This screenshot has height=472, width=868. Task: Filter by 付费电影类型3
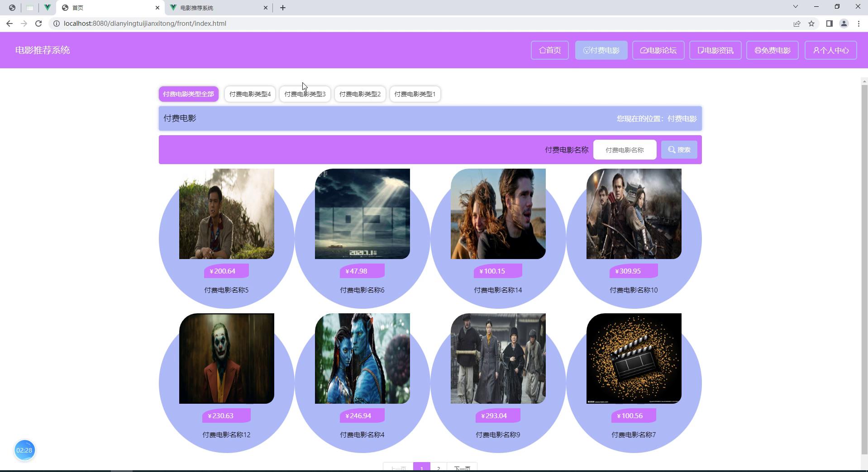click(305, 94)
